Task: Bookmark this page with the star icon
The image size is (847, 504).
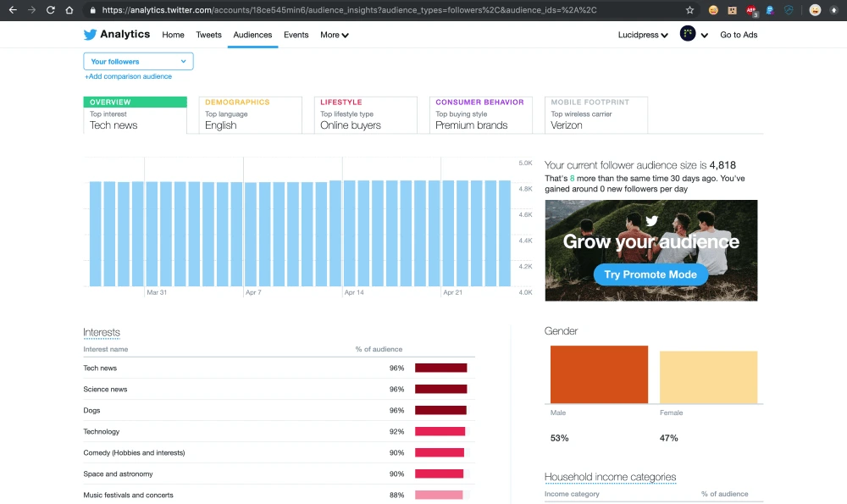Action: pos(689,10)
